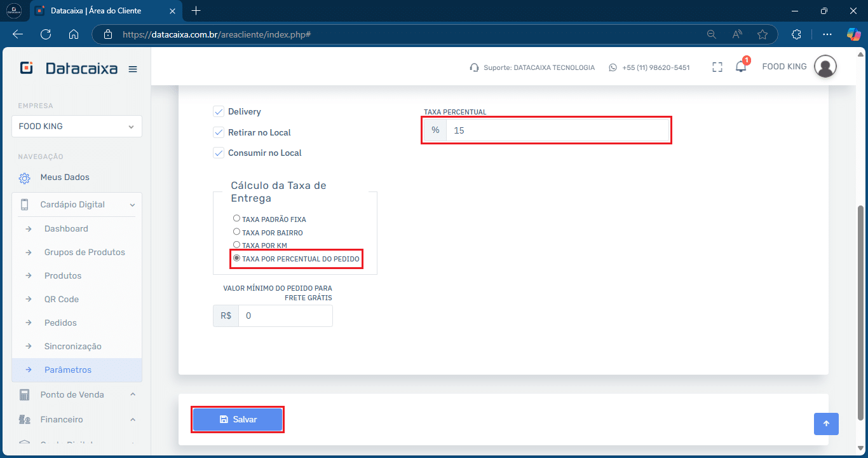Go to Grupos de Produtos menu item
868x458 pixels.
pos(85,253)
